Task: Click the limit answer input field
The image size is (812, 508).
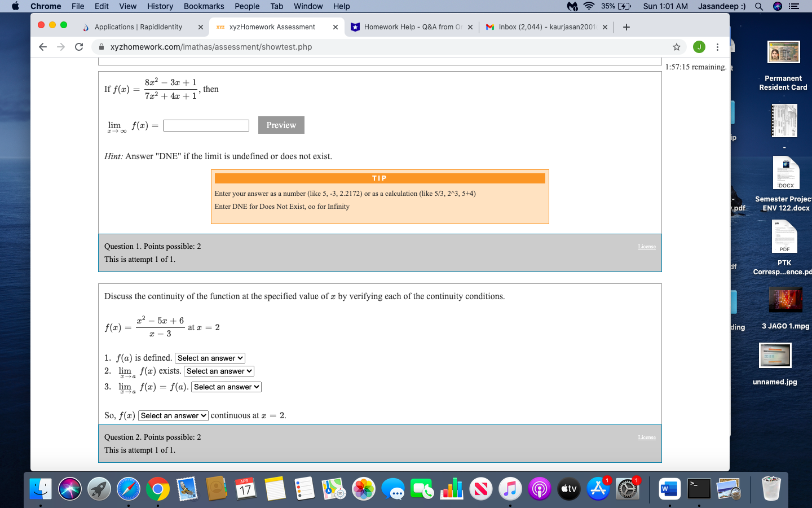Action: [205, 125]
